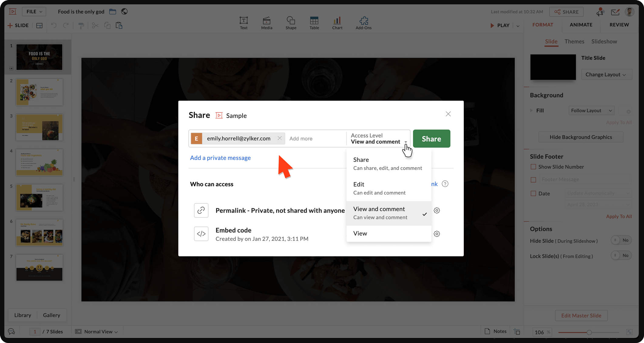Screen dimensions: 644x343
Task: Toggle Lock Slide(s) from editing
Action: click(x=621, y=255)
